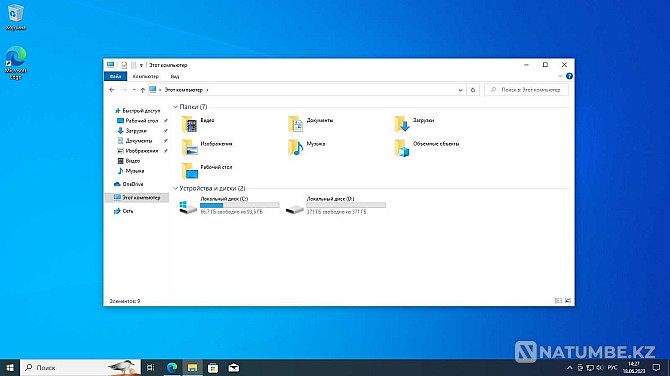This screenshot has width=670, height=376.
Task: Switch to large icons view in status bar
Action: (x=568, y=301)
